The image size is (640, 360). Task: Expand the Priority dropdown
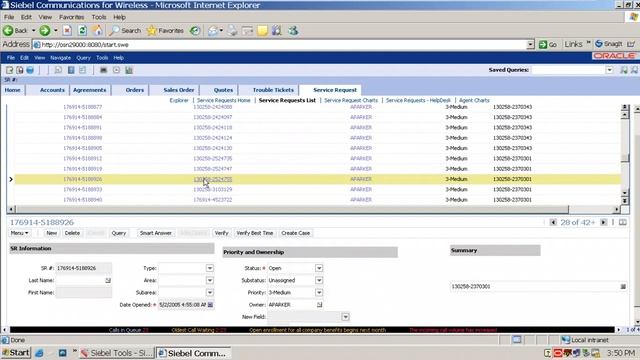319,293
